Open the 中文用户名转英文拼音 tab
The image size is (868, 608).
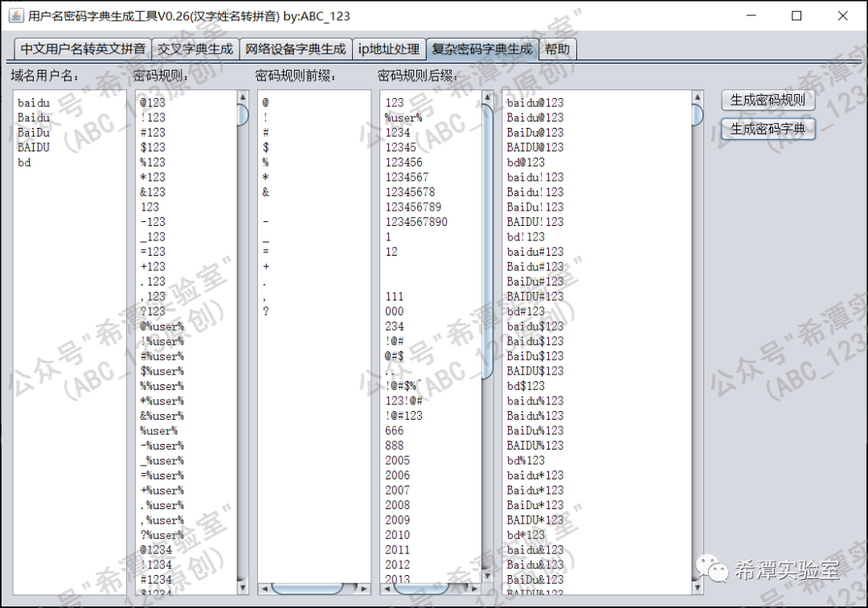[83, 49]
